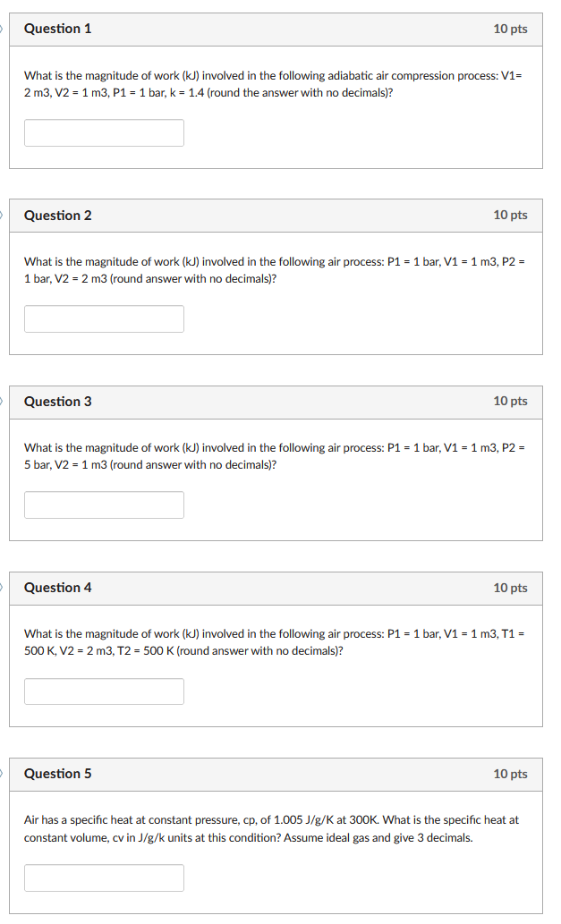The width and height of the screenshot is (561, 924).
Task: Click the Question 4 heading text
Action: [x=58, y=588]
